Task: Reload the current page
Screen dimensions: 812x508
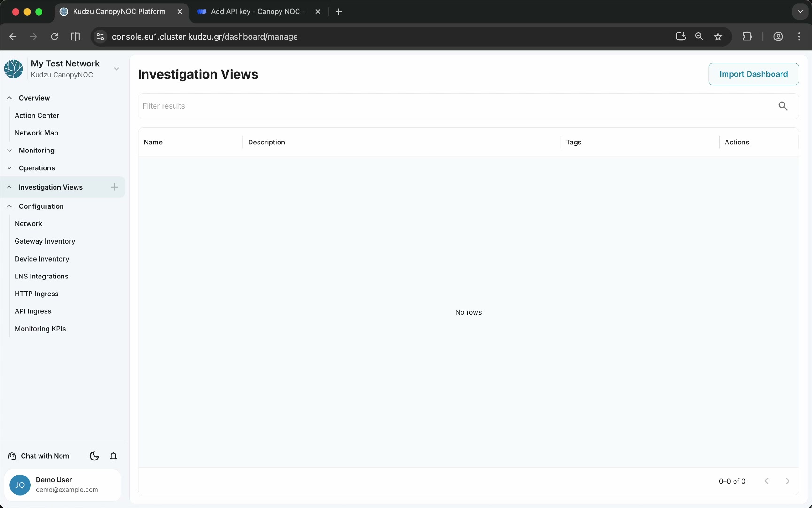Action: [55, 37]
